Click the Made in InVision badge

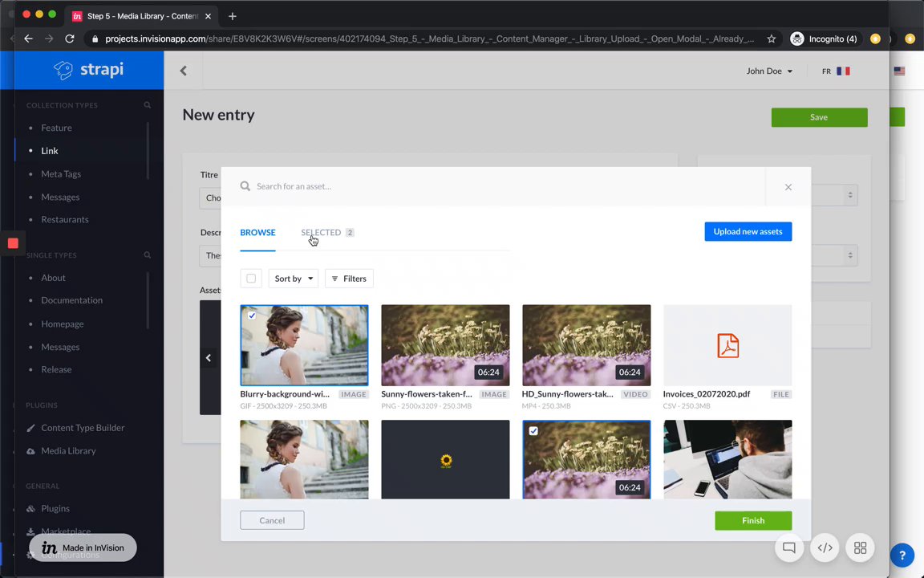pyautogui.click(x=83, y=547)
